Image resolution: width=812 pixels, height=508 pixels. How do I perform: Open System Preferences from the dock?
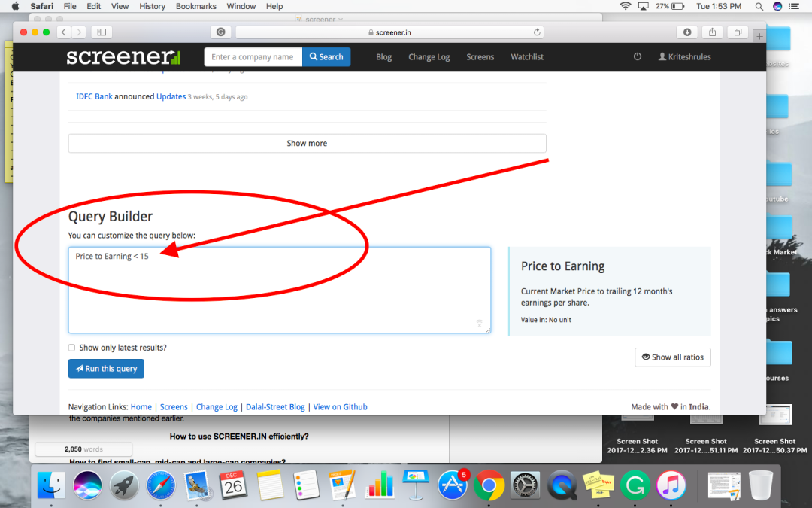click(x=525, y=485)
